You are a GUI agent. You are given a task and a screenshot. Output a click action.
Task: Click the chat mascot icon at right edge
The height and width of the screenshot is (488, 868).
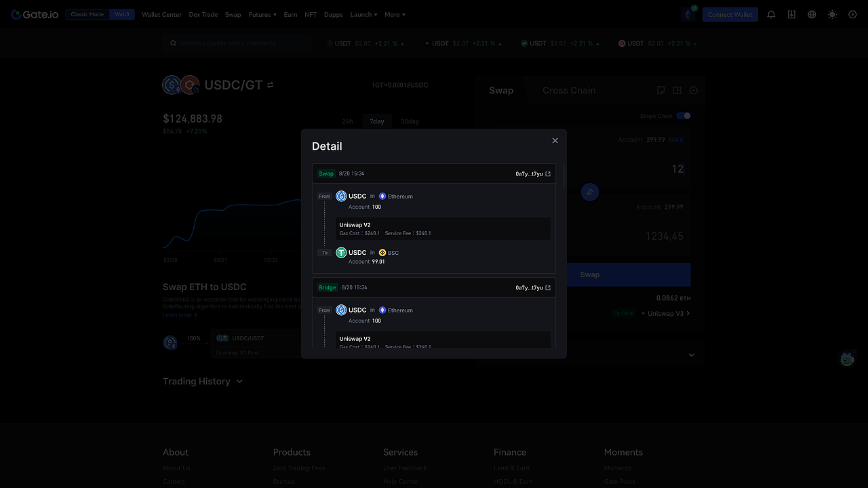(847, 359)
